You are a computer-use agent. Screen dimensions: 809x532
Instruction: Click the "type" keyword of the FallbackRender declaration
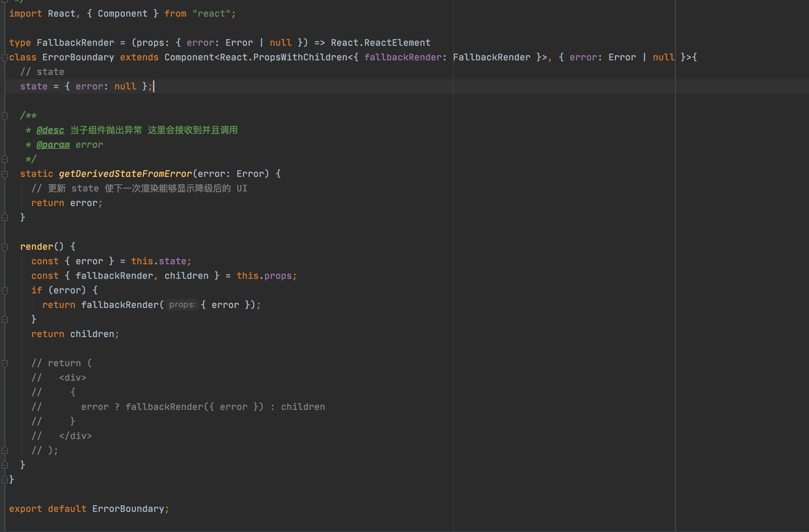(x=20, y=43)
